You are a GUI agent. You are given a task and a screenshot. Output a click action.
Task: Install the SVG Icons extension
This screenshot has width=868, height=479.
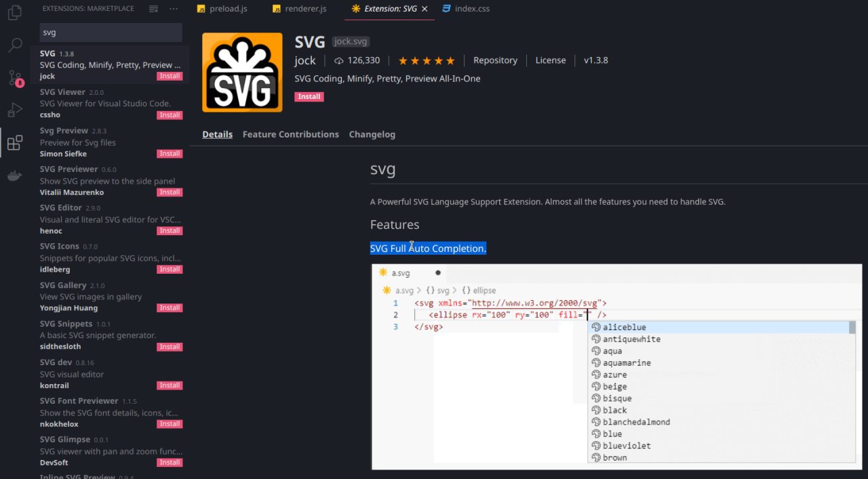[x=170, y=269]
